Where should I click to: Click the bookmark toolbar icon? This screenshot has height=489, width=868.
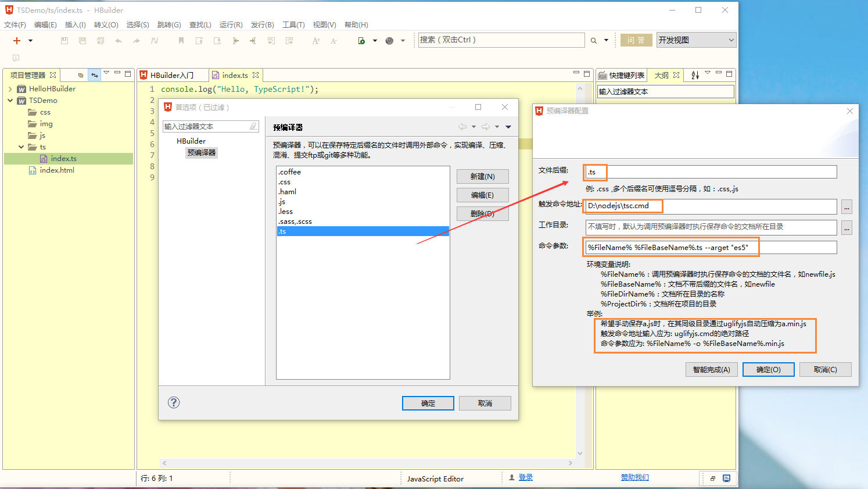pos(181,41)
